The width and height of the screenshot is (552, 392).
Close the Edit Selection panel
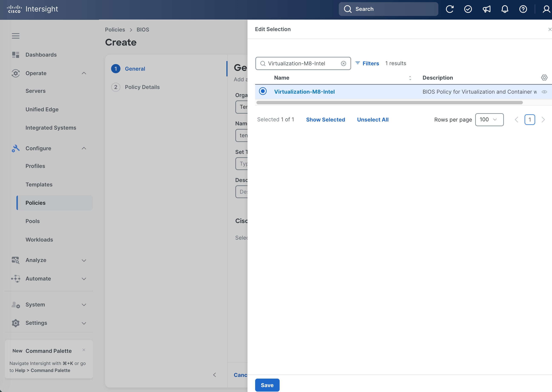coord(550,29)
